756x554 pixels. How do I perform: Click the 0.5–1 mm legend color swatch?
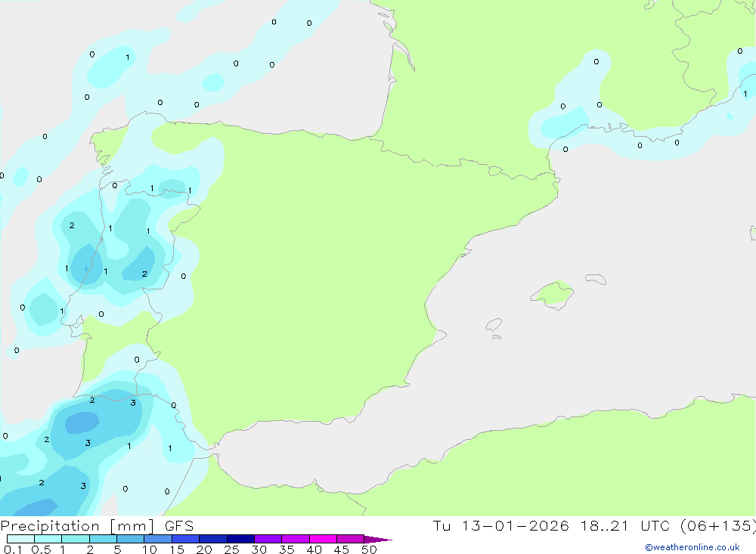pos(48,539)
